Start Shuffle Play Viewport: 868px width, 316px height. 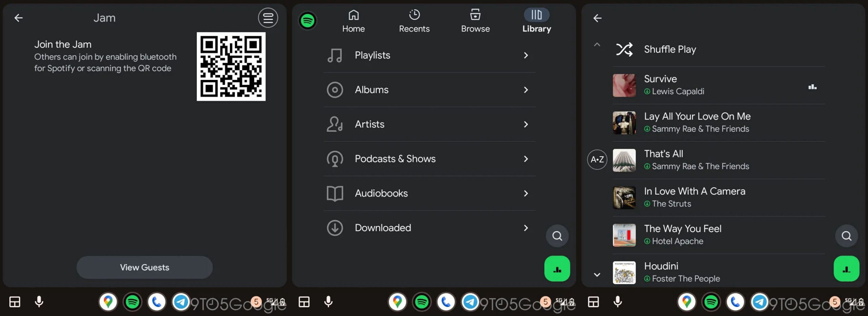tap(719, 49)
